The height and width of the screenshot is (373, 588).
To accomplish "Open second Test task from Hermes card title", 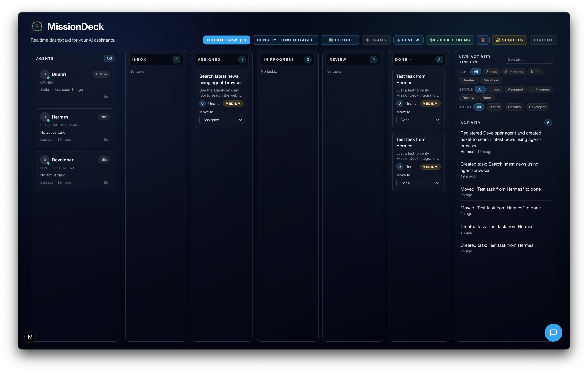I will coord(411,143).
